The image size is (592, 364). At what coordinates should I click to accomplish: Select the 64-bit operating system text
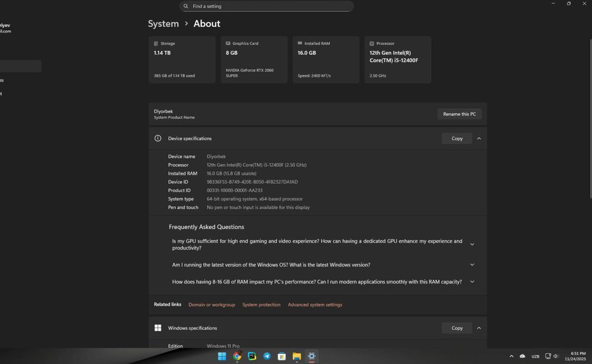point(255,199)
